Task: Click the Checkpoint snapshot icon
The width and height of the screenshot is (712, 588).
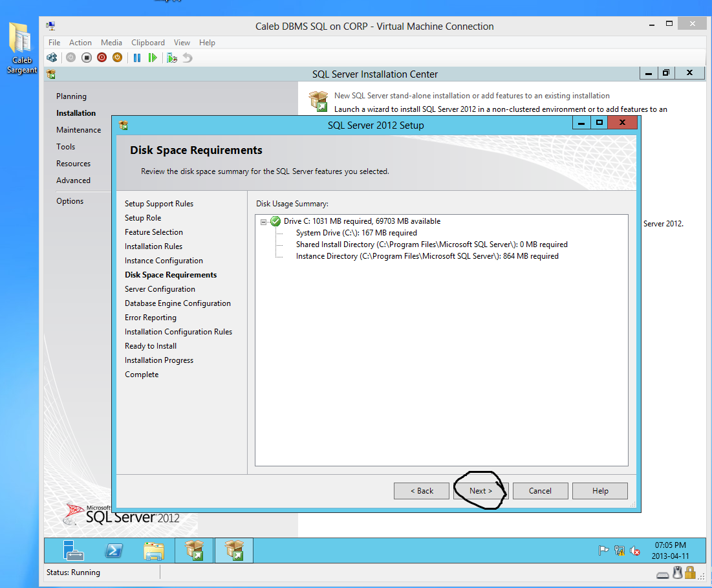Action: click(171, 58)
